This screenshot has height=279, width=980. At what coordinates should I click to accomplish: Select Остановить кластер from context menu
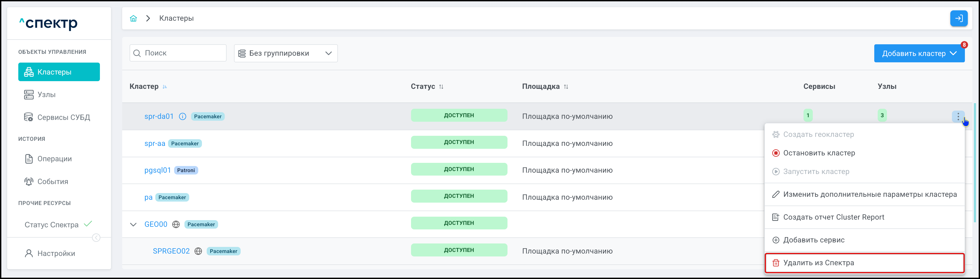coord(819,153)
